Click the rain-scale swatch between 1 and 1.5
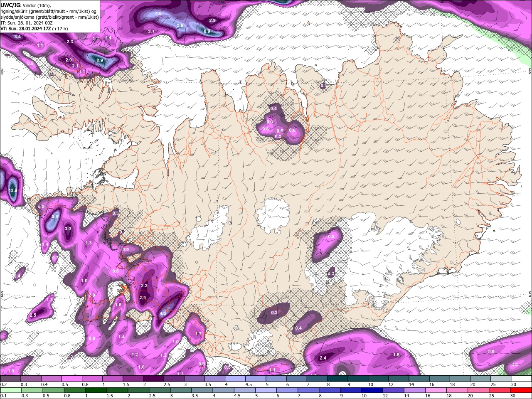This screenshot has height=399, width=532. click(x=96, y=390)
